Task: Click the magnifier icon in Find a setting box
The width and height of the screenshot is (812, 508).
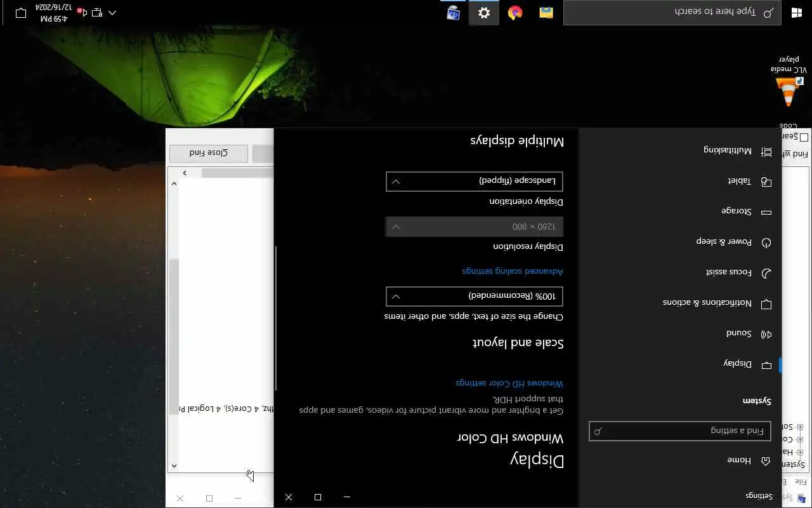Action: 597,431
